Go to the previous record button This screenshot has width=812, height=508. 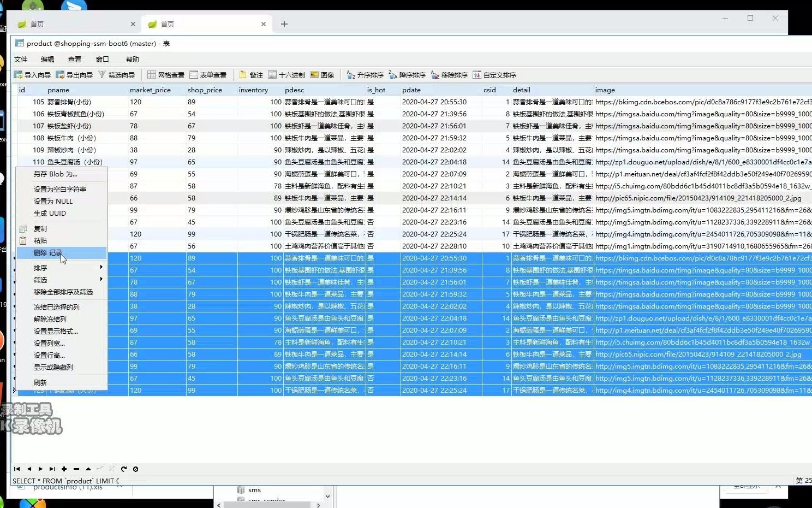click(x=29, y=469)
